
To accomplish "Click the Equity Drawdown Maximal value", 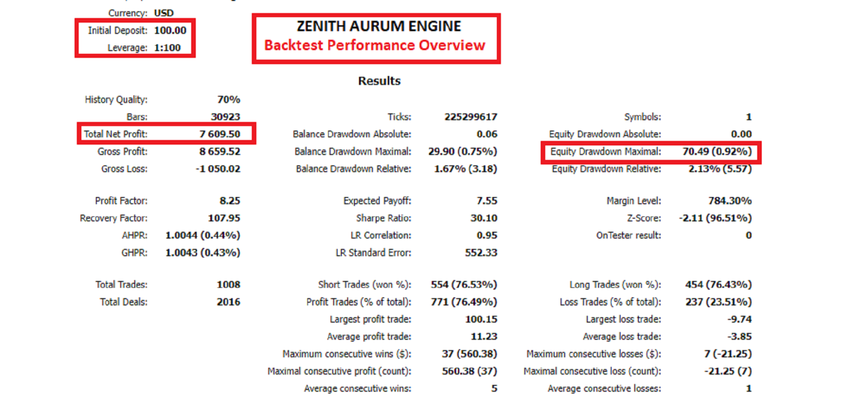I will (717, 151).
